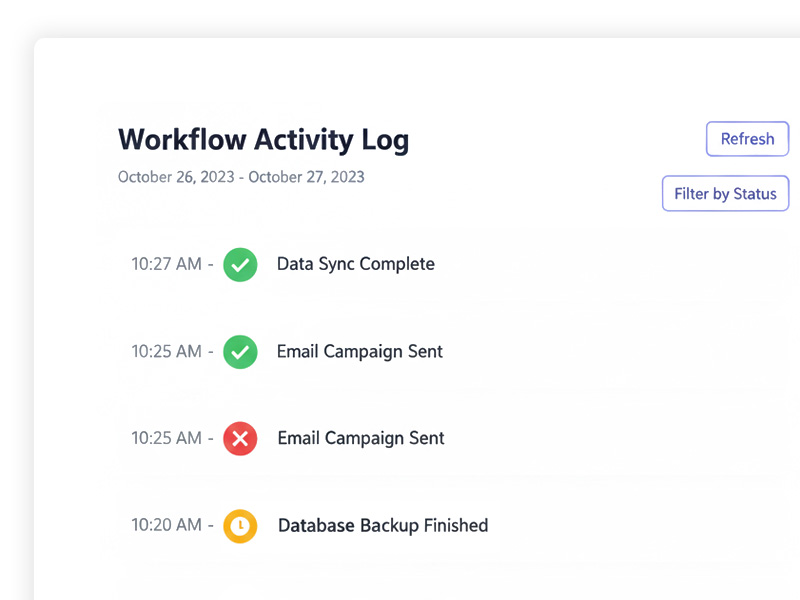Click the red X failed status icon

(x=240, y=438)
